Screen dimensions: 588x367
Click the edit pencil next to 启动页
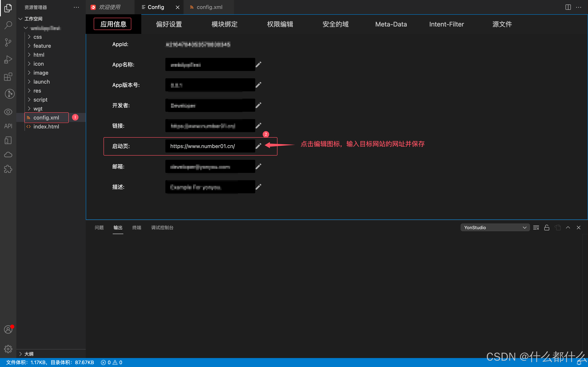(258, 146)
